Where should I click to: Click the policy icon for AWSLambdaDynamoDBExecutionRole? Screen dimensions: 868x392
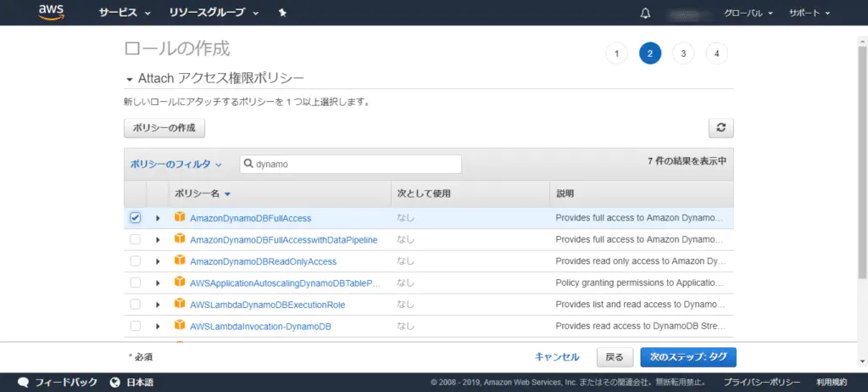pyautogui.click(x=180, y=304)
